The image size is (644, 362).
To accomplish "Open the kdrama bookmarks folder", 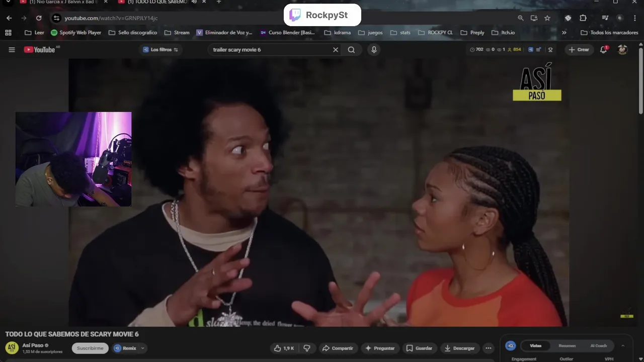I will pyautogui.click(x=338, y=33).
